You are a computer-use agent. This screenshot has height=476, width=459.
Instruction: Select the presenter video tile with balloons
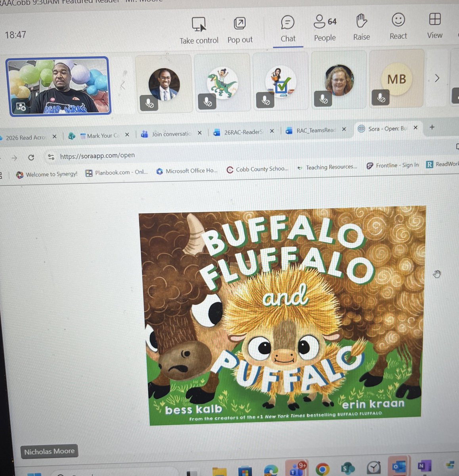tap(59, 86)
